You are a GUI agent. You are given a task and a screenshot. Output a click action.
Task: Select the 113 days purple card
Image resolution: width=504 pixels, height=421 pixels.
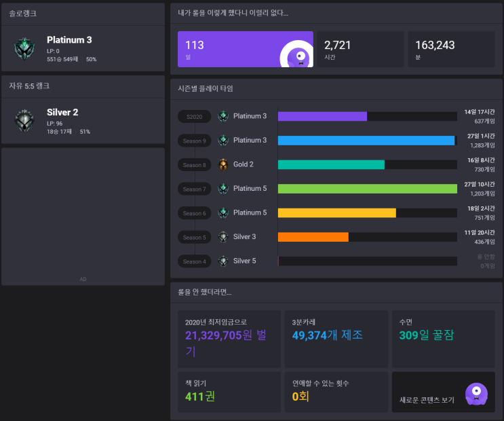246,50
